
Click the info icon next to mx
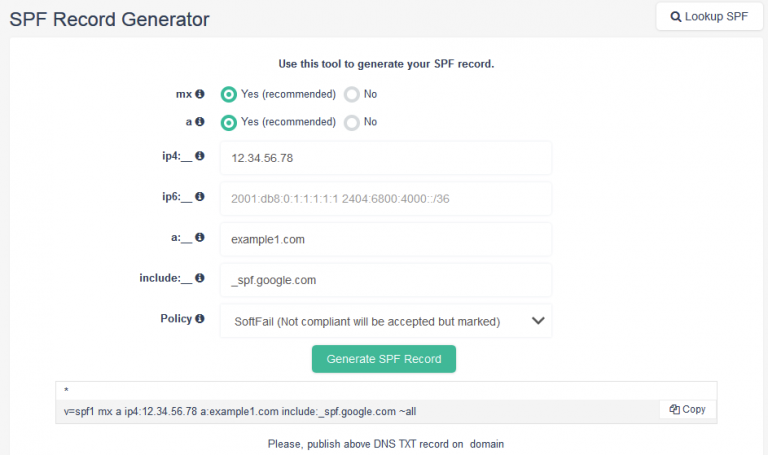(199, 94)
